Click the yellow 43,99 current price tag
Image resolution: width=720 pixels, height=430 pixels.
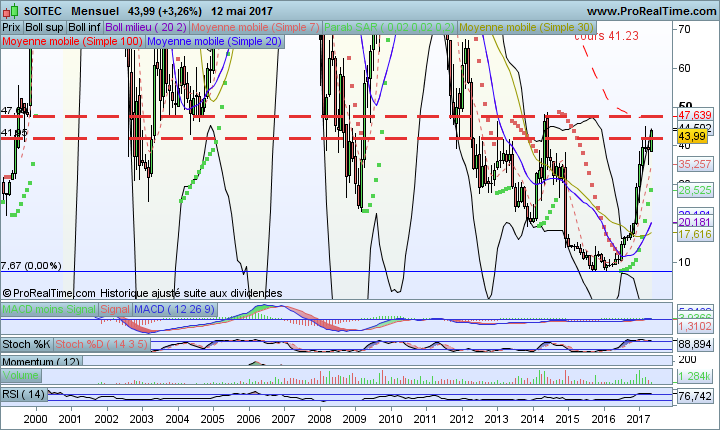coord(692,136)
